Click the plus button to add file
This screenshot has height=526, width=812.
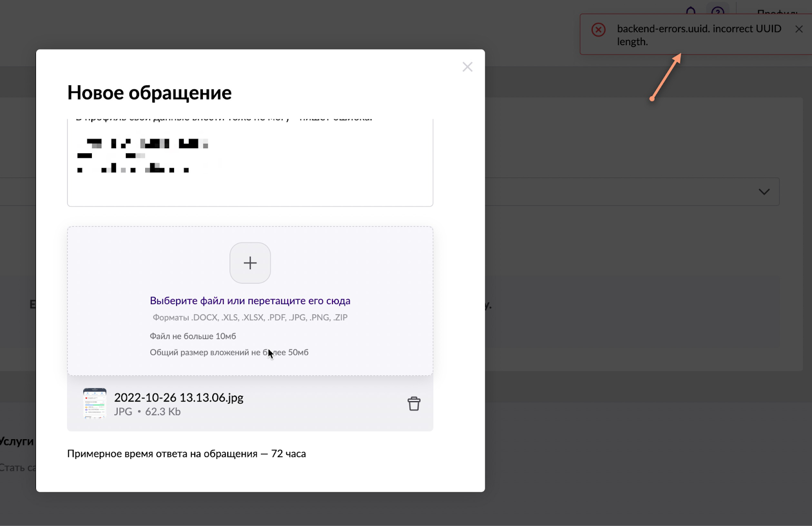[x=250, y=263]
